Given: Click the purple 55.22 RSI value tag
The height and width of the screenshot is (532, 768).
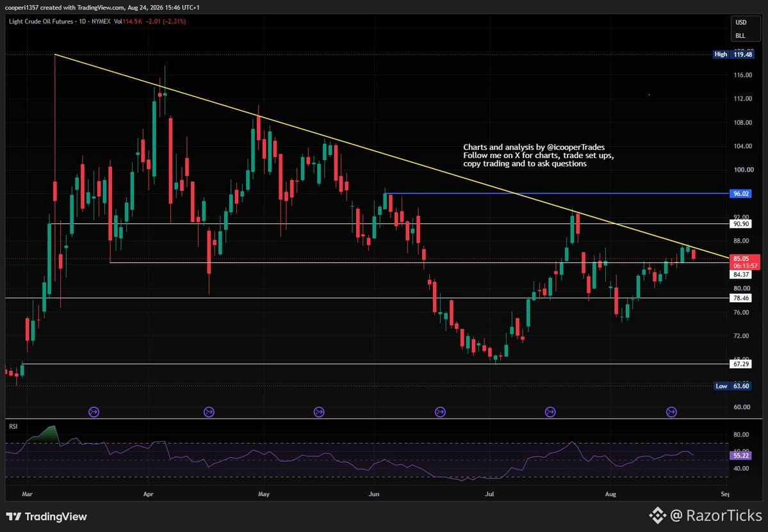Looking at the screenshot, I should (x=742, y=456).
